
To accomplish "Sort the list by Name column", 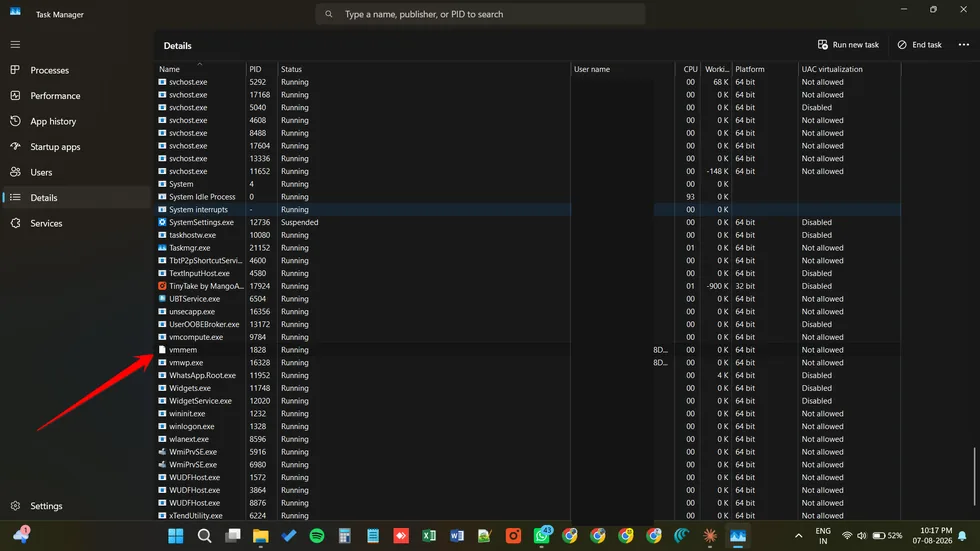I will coord(200,69).
